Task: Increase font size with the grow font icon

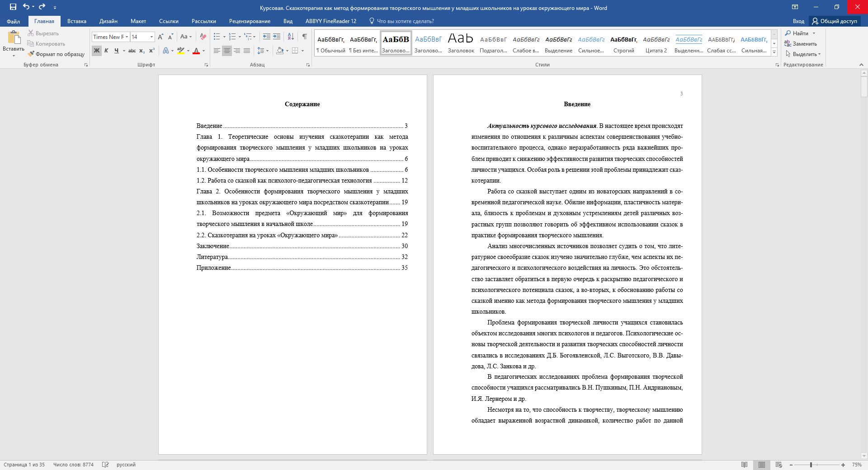Action: tap(160, 37)
